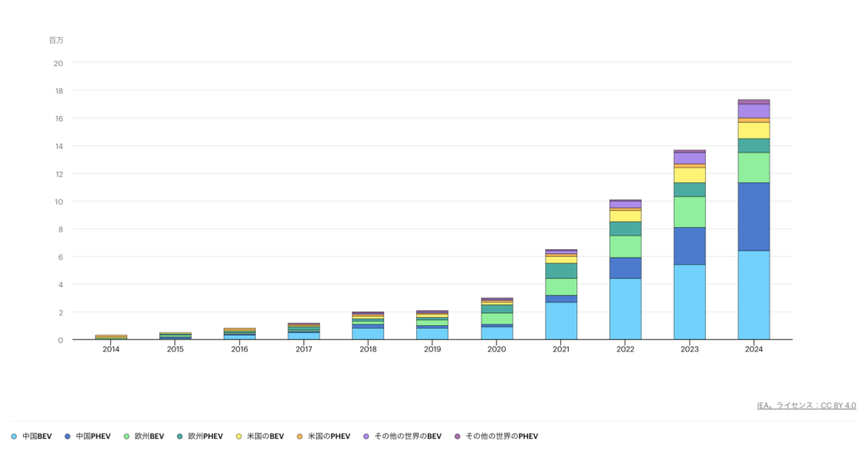The image size is (868, 449).
Task: Click the 中国BEV segment of 2021 bar
Action: click(561, 321)
